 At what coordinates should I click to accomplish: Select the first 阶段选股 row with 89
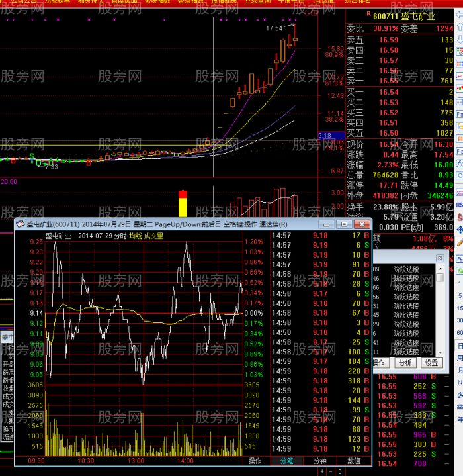click(404, 269)
